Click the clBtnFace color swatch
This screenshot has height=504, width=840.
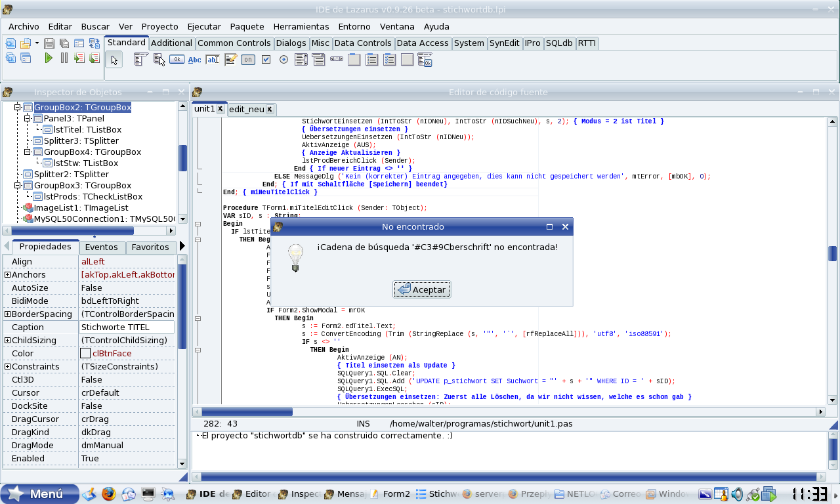85,354
